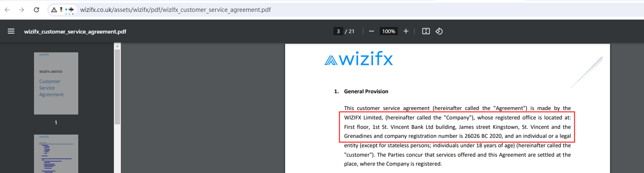Click the page number input field

(x=338, y=31)
